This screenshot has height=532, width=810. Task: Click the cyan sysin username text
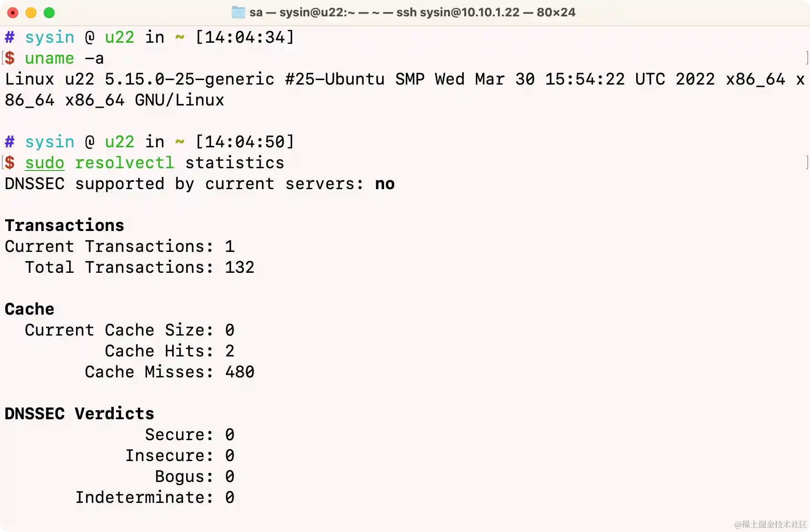(50, 37)
